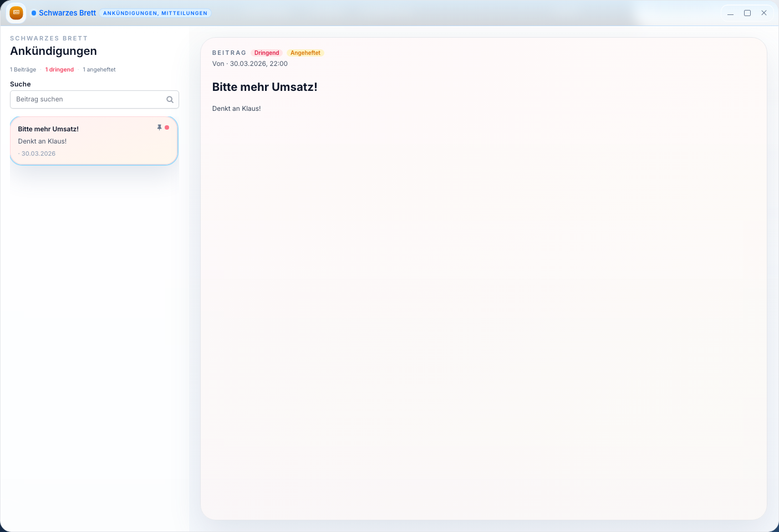Click the 'Angeheftet' badge in post detail
This screenshot has width=779, height=532.
point(305,53)
